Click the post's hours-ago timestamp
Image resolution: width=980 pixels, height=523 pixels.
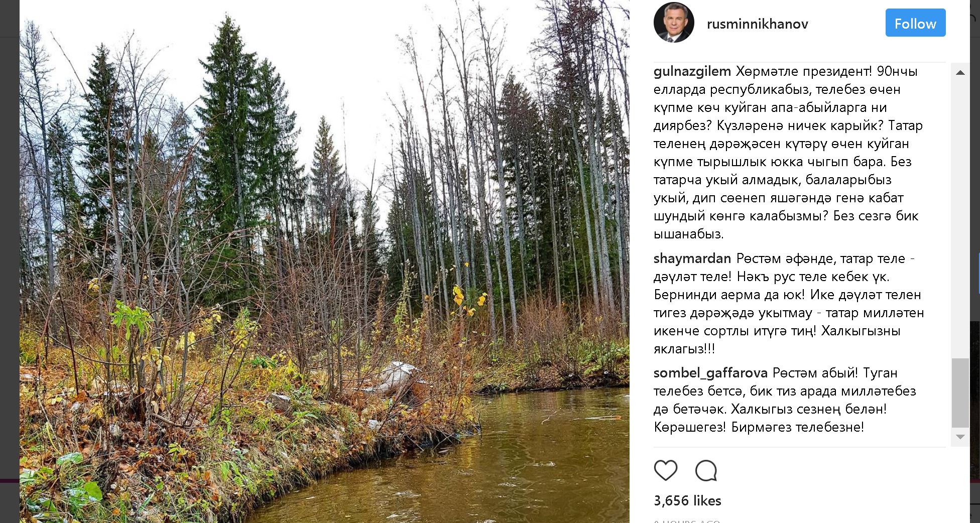tap(687, 521)
